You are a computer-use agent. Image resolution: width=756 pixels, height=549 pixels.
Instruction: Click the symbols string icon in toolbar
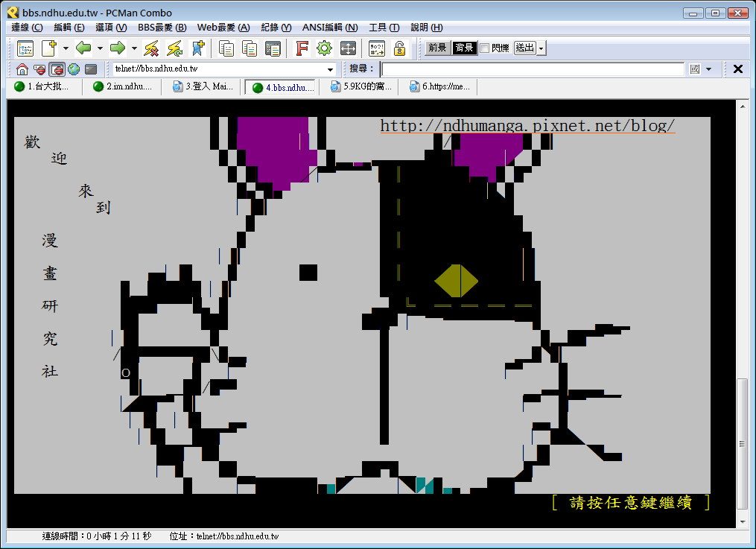(377, 48)
